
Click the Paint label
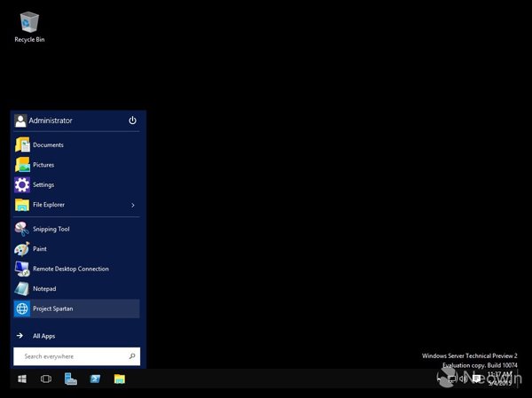coord(40,249)
